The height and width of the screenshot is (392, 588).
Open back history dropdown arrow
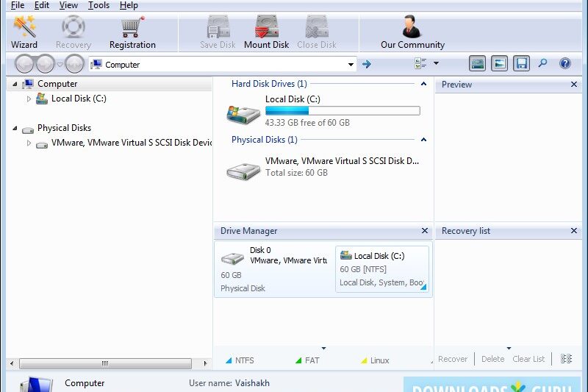click(x=60, y=64)
